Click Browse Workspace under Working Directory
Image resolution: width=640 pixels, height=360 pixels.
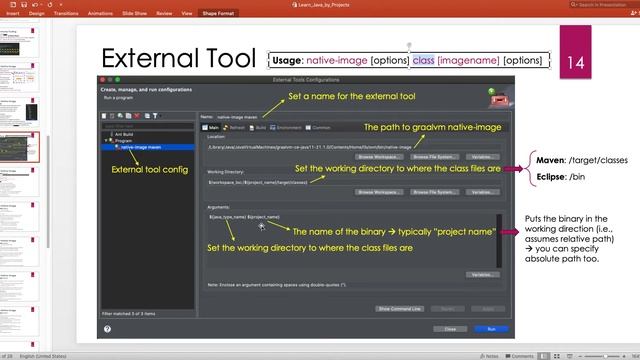378,192
